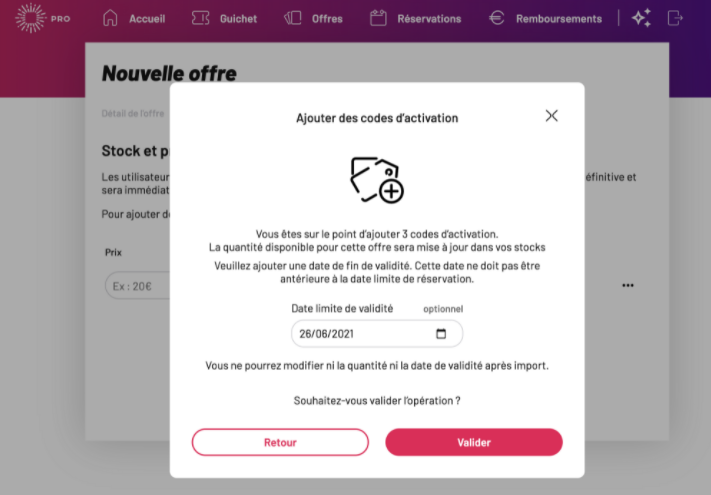Click the pass Culture PRO sunburst logo

coord(31,18)
